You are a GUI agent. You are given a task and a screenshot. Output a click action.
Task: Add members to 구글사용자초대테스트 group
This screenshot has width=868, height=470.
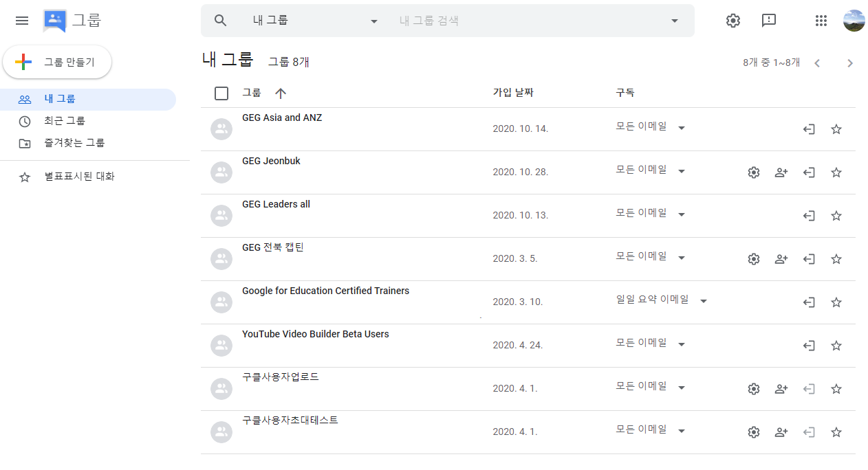781,432
